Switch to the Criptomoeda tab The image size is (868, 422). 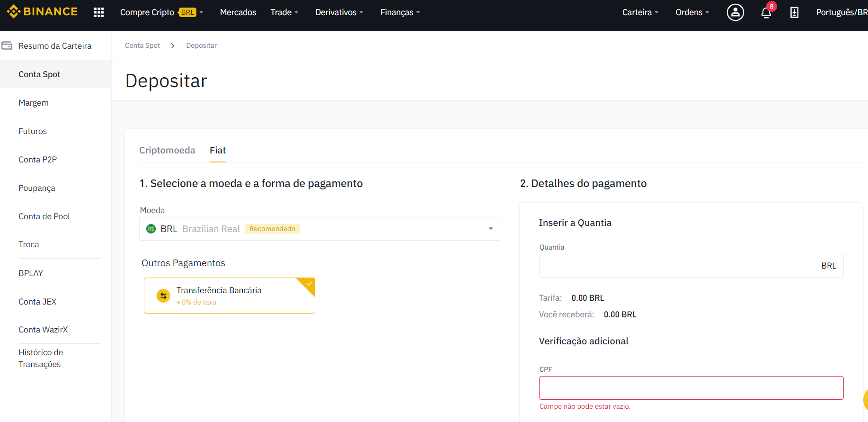167,150
